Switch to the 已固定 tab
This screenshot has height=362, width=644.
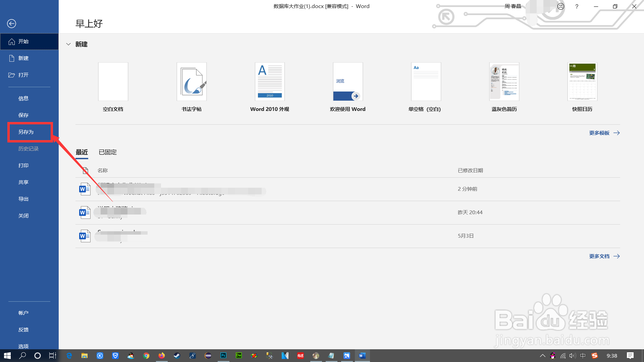point(108,152)
